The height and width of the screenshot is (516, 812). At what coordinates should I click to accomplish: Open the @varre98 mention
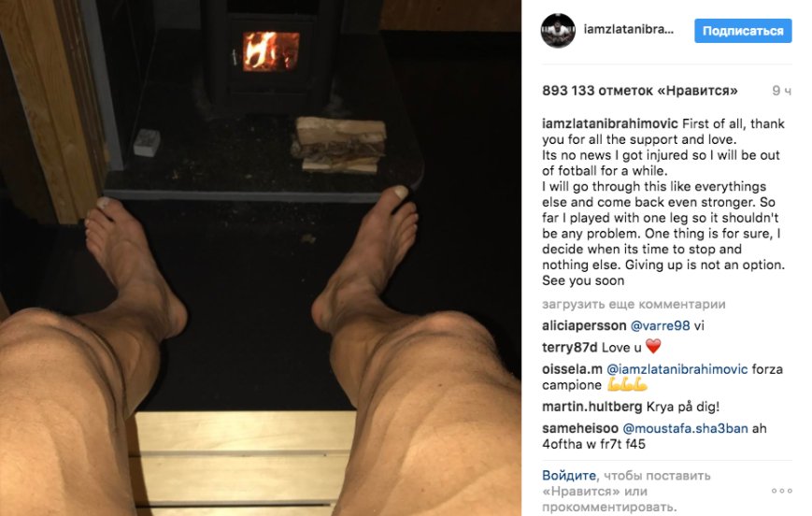pos(661,326)
